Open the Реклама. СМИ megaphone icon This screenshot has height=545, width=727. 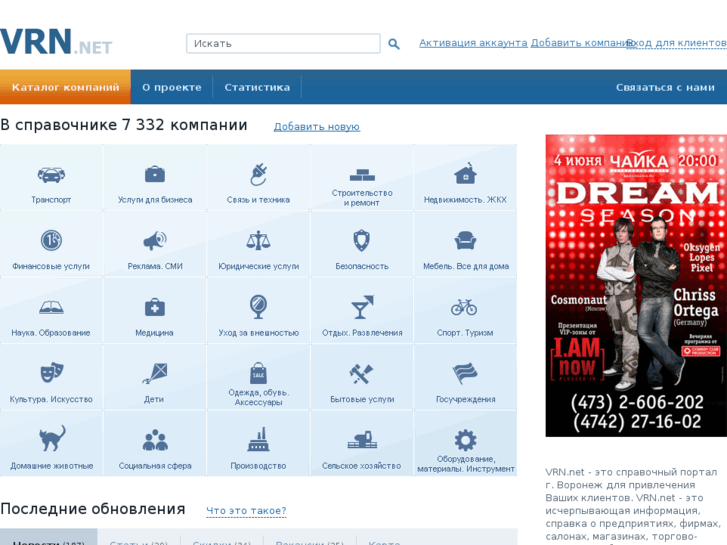point(154,240)
